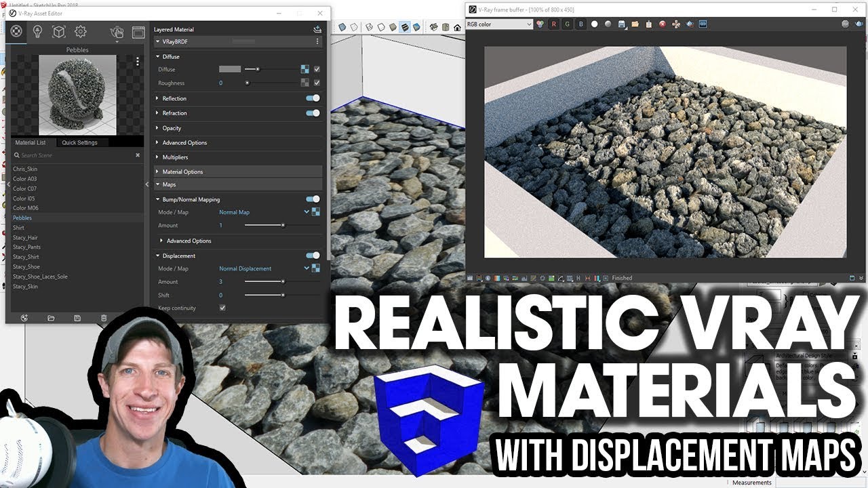Open the Normal Displacement mode dropdown arrow
The image size is (868, 488).
pos(307,268)
